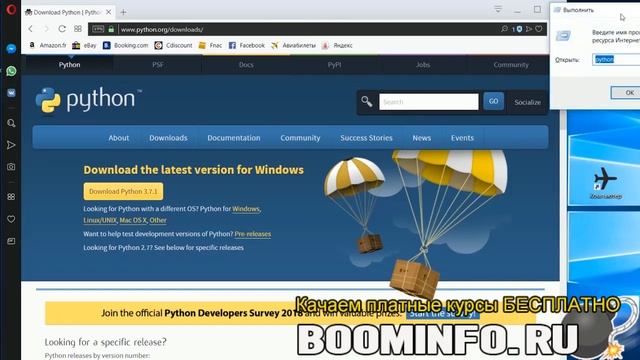Follow the Mac OS X download link
This screenshot has width=640, height=360.
[x=133, y=220]
